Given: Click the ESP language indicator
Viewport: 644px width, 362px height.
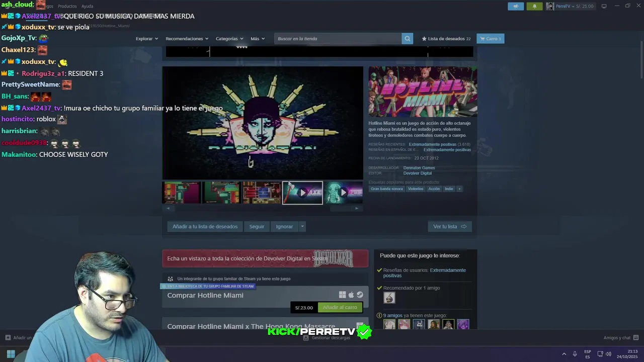Looking at the screenshot, I should click(x=588, y=354).
